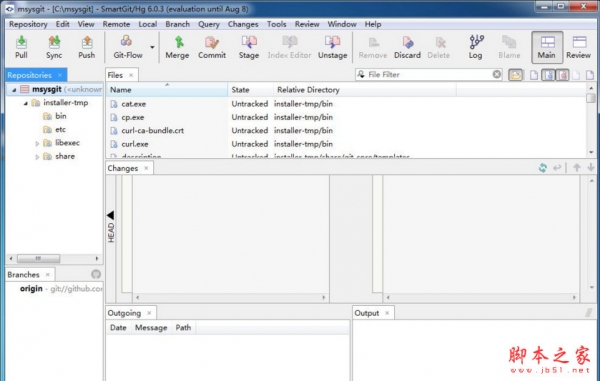
Task: Clear the File Filter field
Action: pyautogui.click(x=496, y=74)
